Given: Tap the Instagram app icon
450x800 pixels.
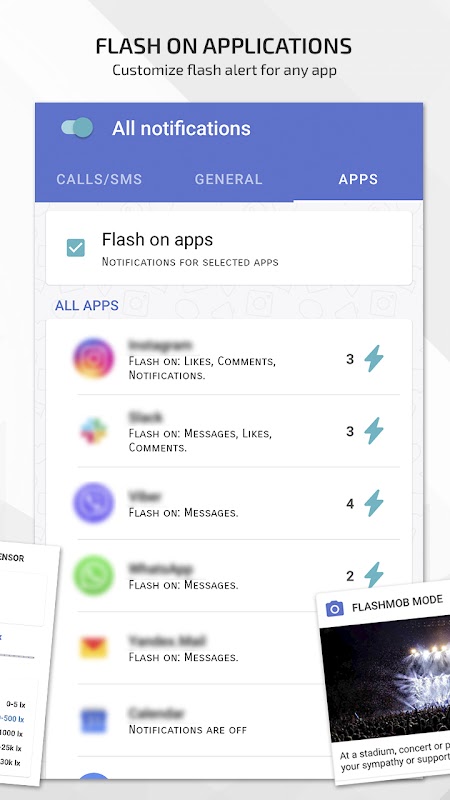Looking at the screenshot, I should click(94, 358).
